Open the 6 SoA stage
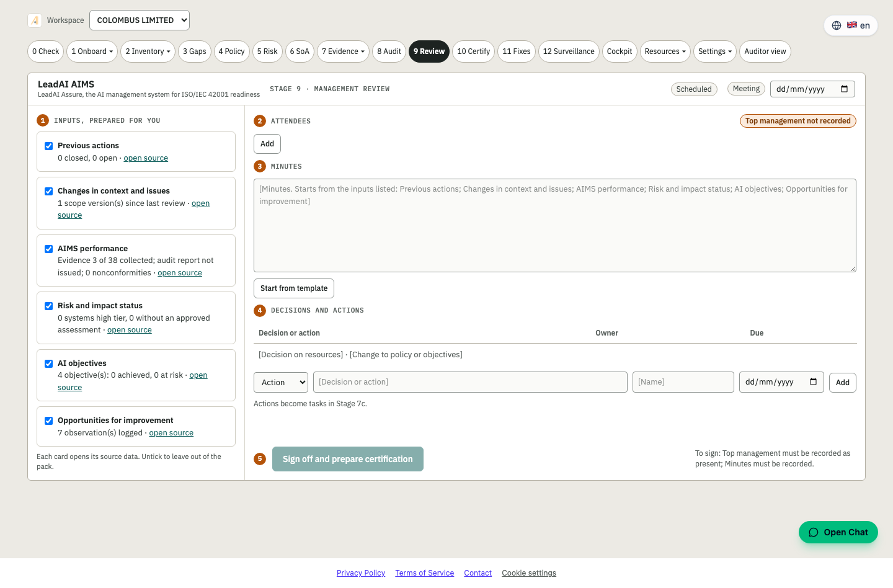Screen dimensions: 893x588 [300, 51]
